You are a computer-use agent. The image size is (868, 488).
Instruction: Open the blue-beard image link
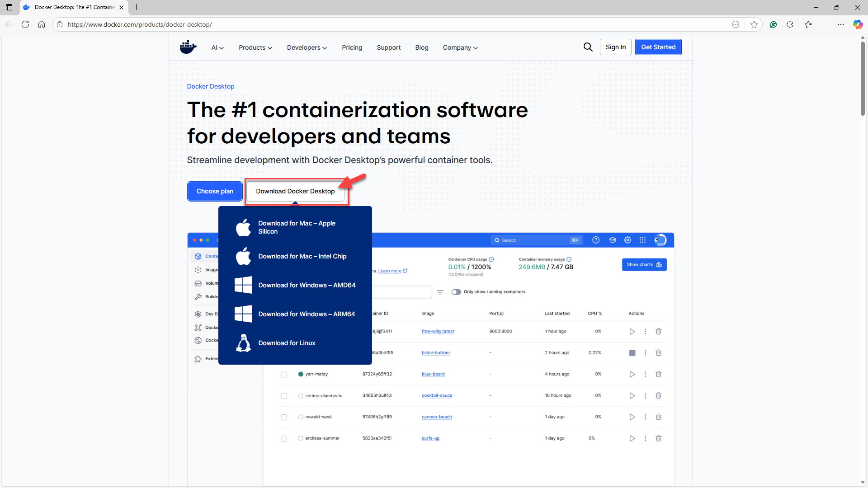click(433, 374)
